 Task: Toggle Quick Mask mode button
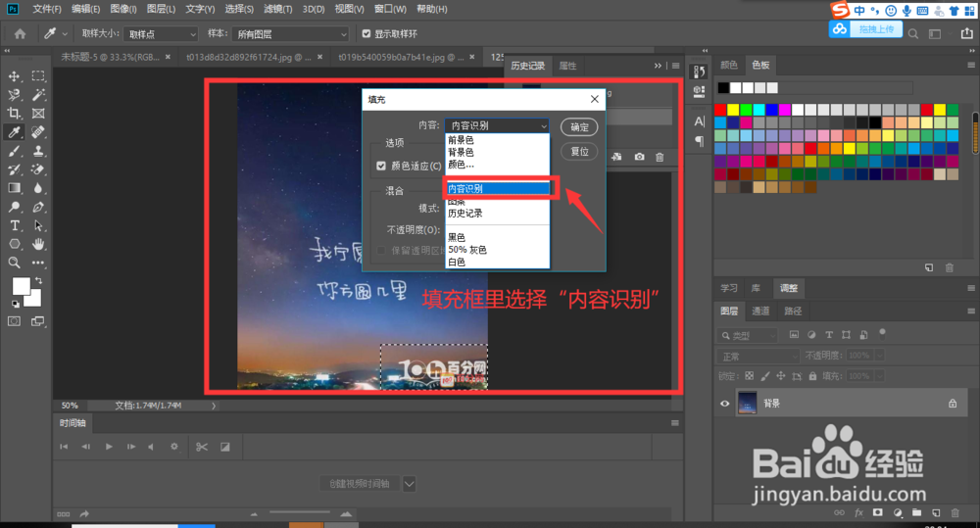tap(14, 321)
